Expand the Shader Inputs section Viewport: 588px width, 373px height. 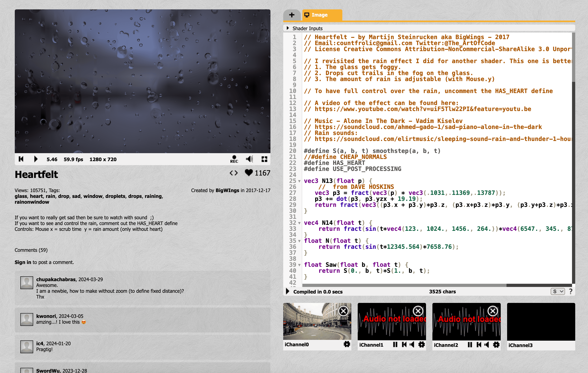tap(288, 28)
